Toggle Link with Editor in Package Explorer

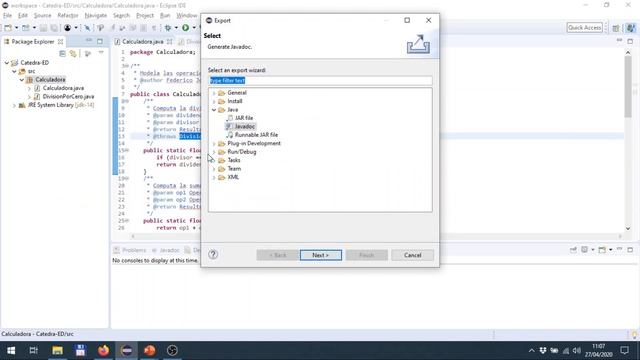point(73,53)
